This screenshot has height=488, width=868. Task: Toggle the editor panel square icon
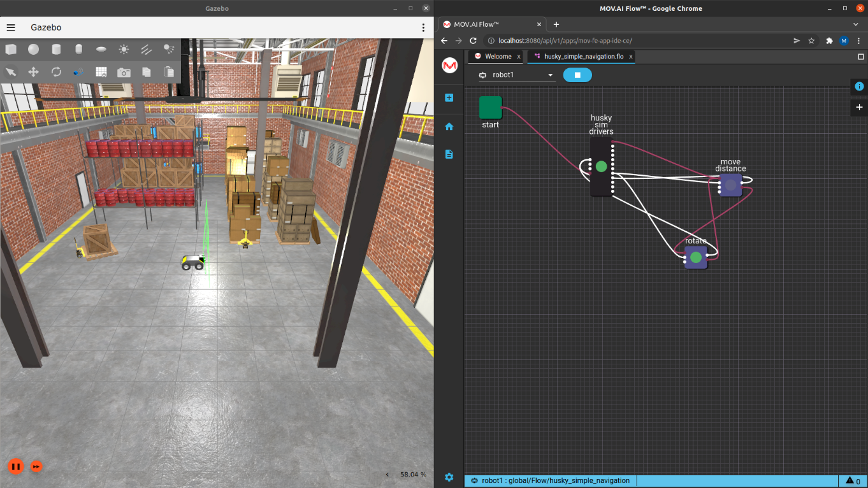[x=861, y=57]
